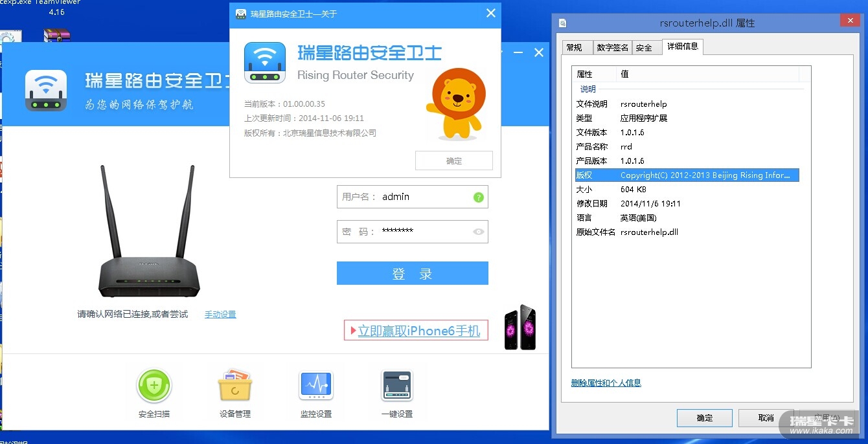868x444 pixels.
Task: Select the 大小 604 KB row
Action: point(686,189)
